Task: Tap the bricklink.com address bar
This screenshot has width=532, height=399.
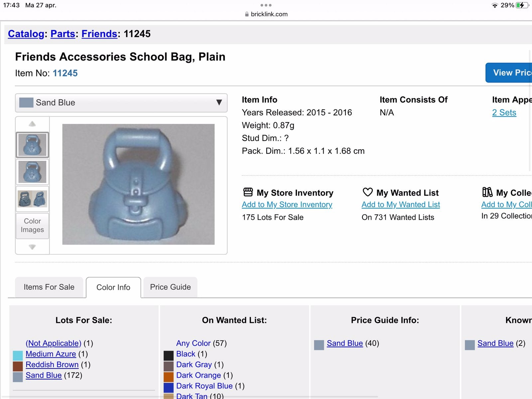Action: coord(266,14)
